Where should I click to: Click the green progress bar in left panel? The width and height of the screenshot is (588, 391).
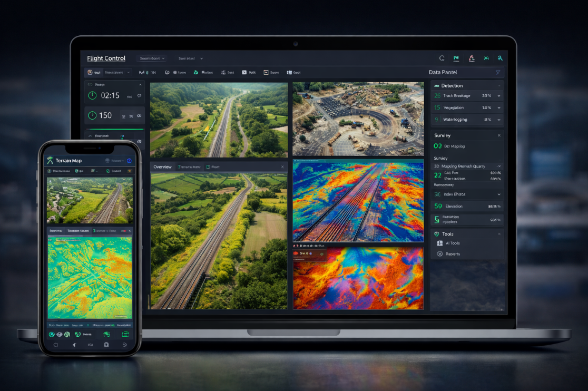115,129
